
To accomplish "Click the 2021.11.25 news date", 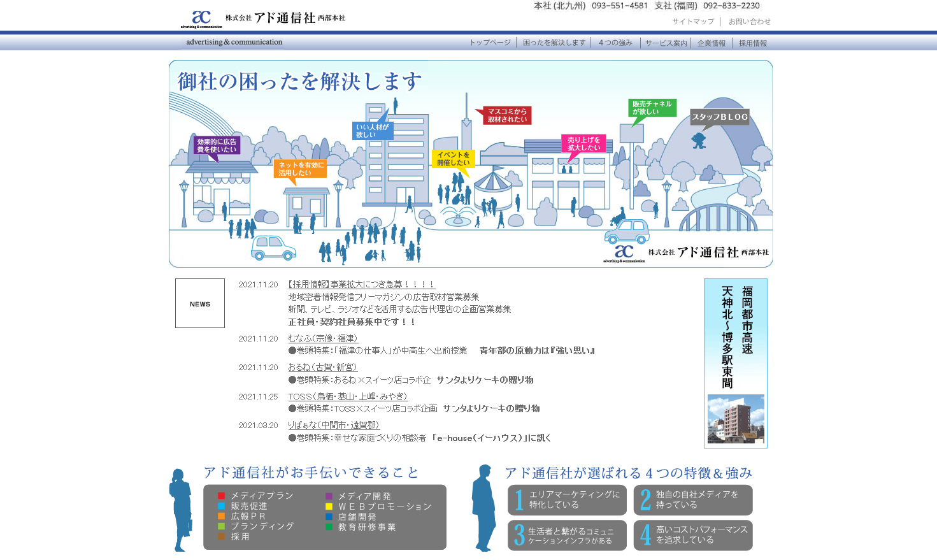I will point(258,396).
